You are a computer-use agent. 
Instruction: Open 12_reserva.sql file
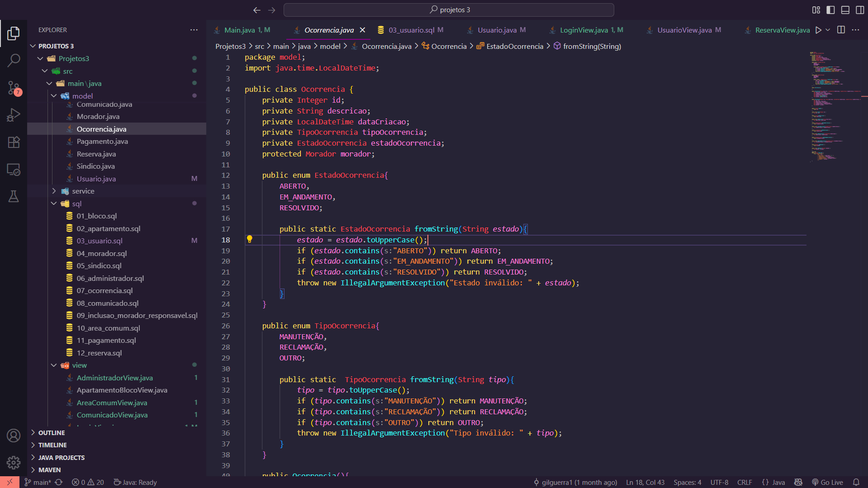99,353
